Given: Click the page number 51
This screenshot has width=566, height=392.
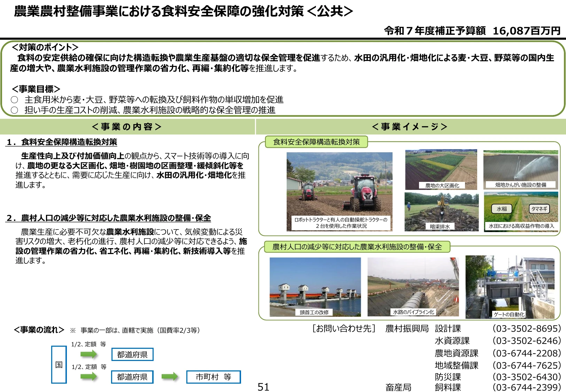Looking at the screenshot, I should click(x=263, y=387).
